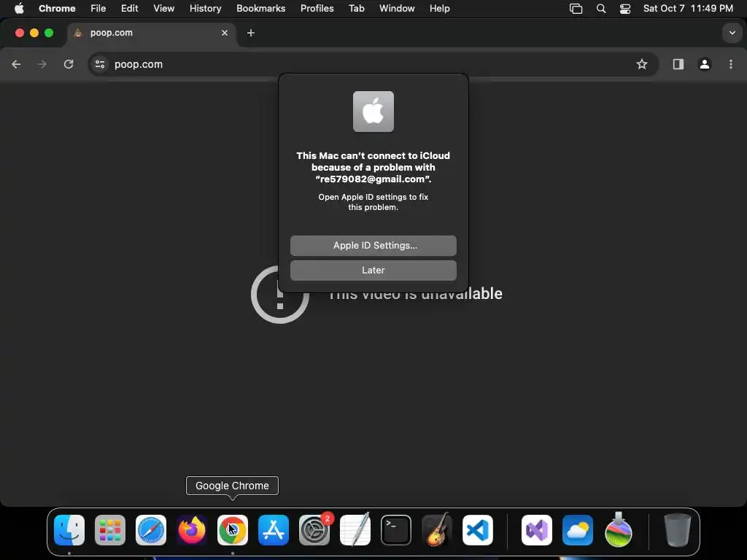Screen dimensions: 747x560
Task: Open the Profiles menu
Action: coord(317,9)
